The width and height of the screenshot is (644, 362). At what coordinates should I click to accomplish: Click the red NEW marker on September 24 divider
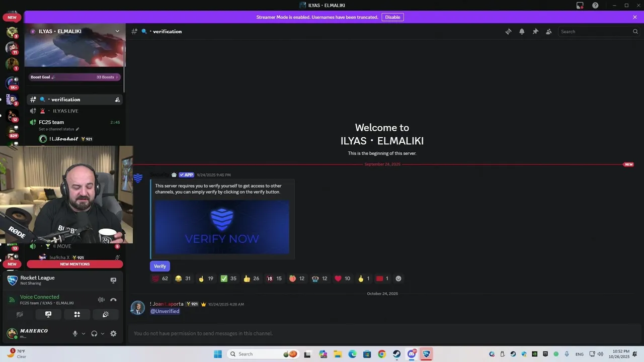[628, 164]
